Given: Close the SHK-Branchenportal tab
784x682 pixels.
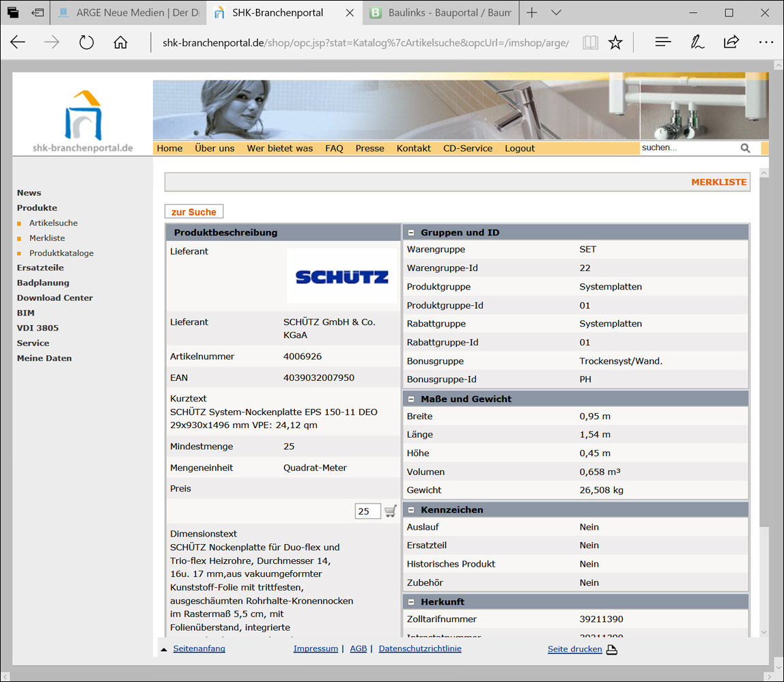Looking at the screenshot, I should [x=350, y=12].
